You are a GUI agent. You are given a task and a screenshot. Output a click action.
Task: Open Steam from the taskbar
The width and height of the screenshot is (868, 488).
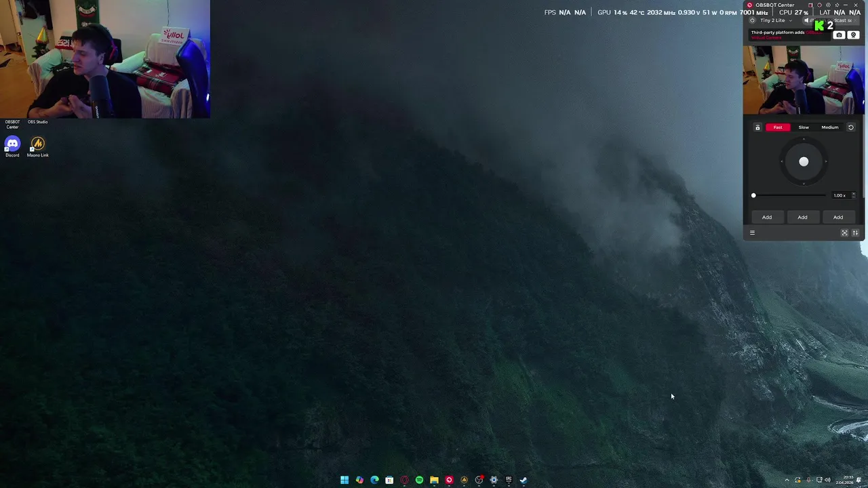(524, 480)
